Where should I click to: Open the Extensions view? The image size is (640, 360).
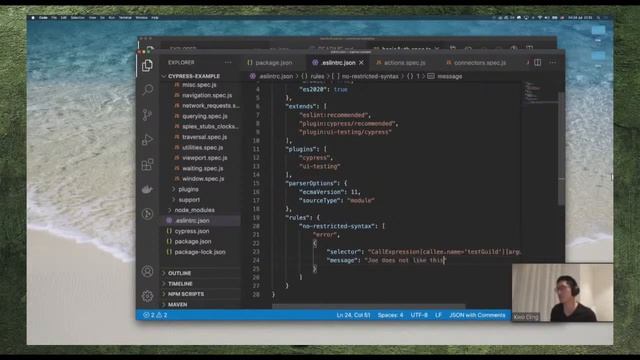(147, 164)
